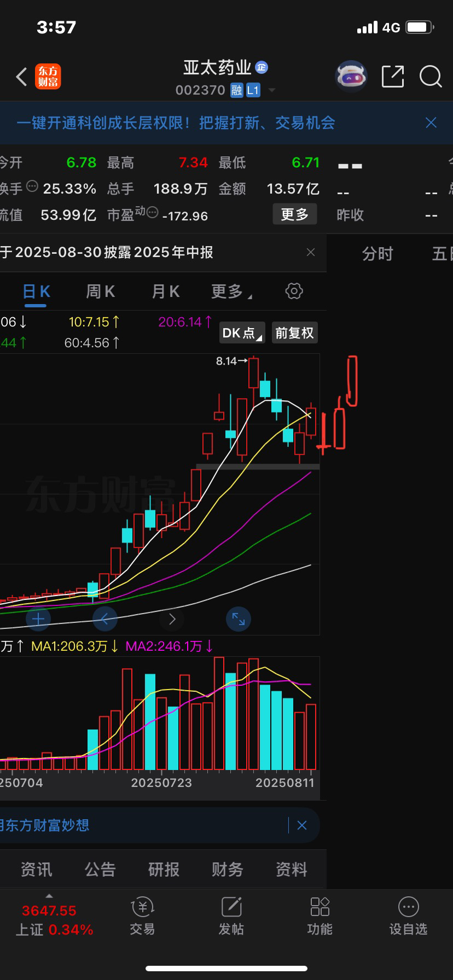This screenshot has height=980, width=453.
Task: Open the 公告 tab
Action: tap(100, 869)
